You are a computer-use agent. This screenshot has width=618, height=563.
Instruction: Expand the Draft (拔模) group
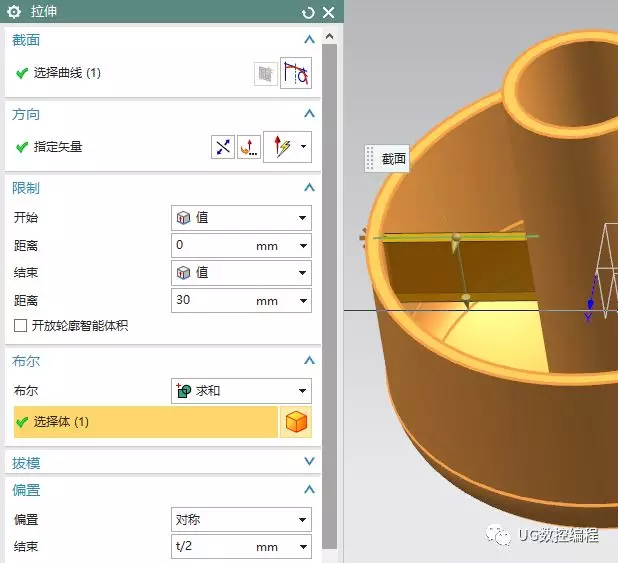point(309,461)
